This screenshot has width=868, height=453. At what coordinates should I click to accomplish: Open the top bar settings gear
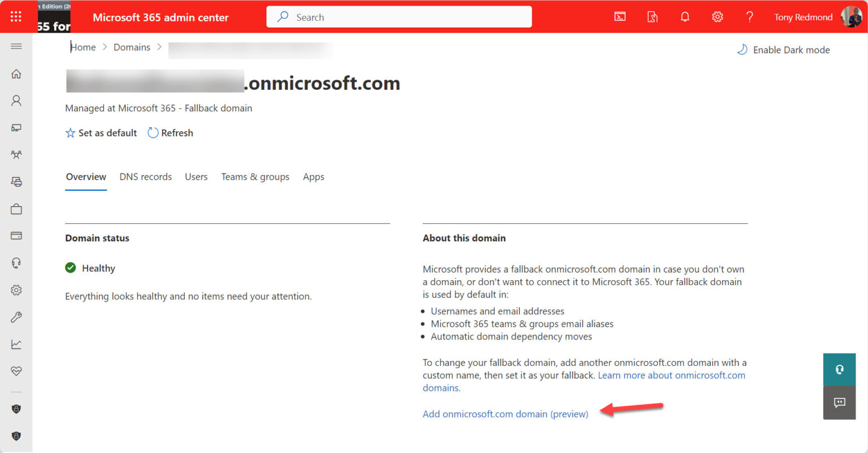click(x=717, y=16)
